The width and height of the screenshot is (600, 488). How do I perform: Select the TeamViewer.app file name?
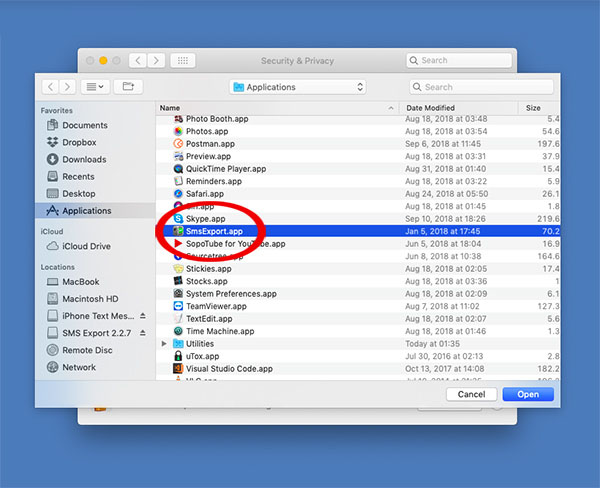tap(216, 306)
